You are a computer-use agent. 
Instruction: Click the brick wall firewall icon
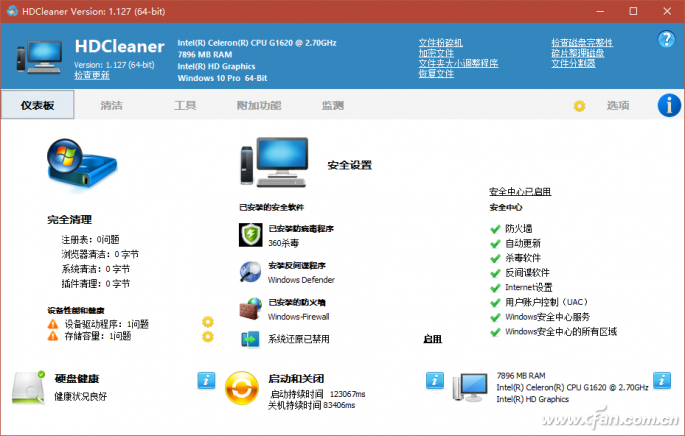pos(250,308)
